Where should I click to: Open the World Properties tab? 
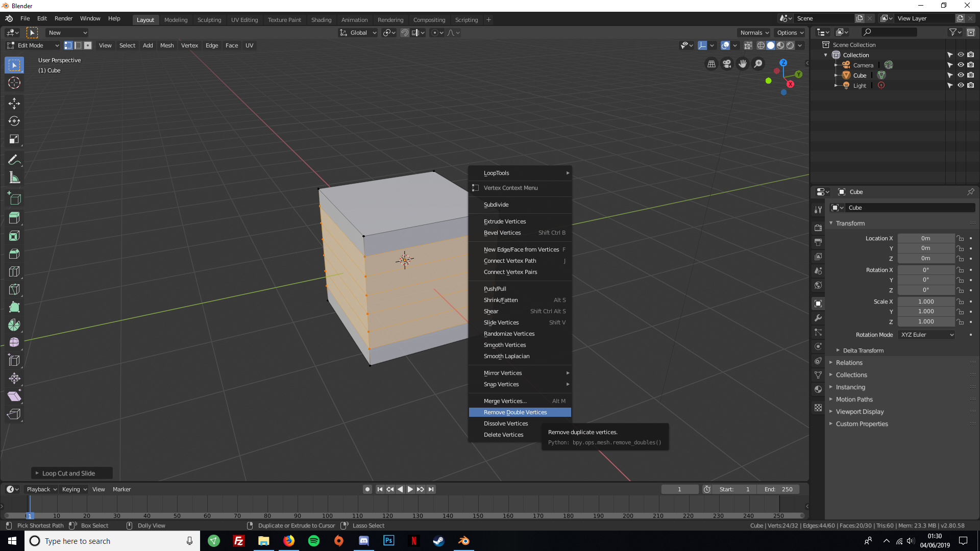tap(818, 286)
